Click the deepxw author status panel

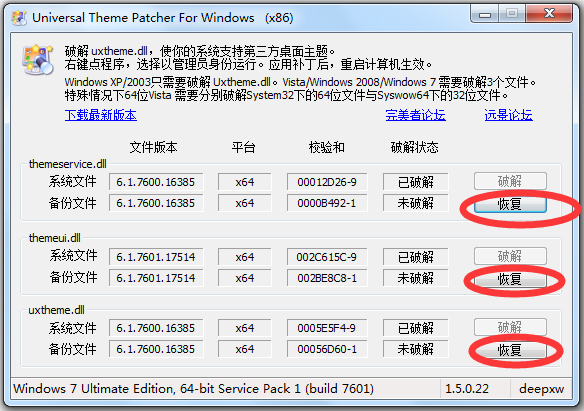click(542, 389)
